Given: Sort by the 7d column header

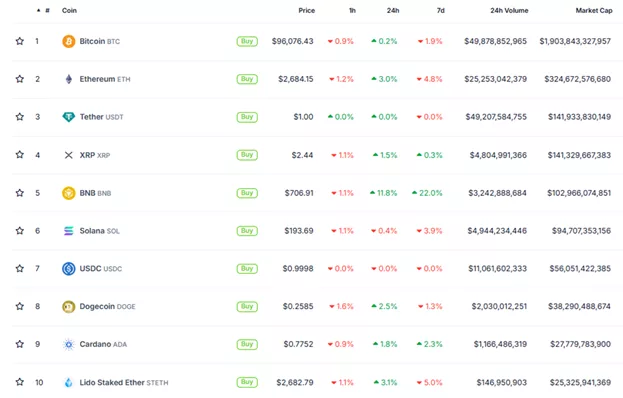Looking at the screenshot, I should pos(440,10).
